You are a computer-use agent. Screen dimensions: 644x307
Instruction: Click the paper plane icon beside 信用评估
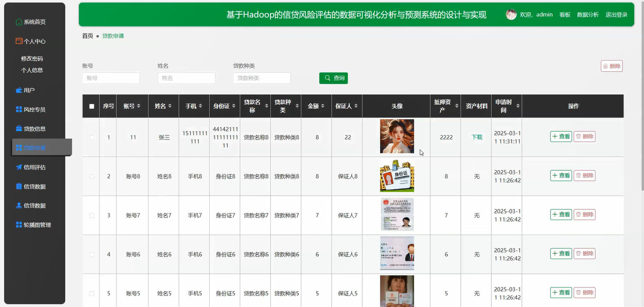[x=19, y=167]
